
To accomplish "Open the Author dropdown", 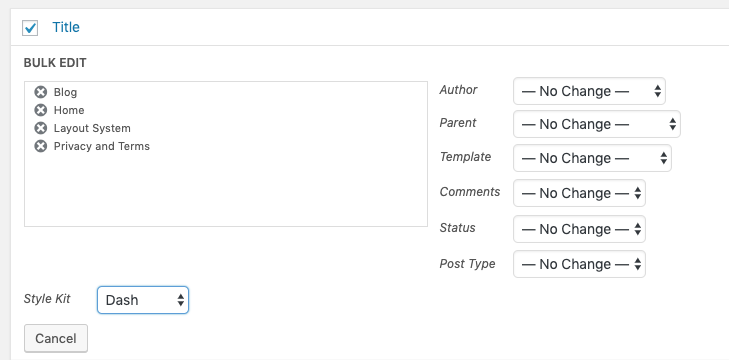I will pos(589,91).
